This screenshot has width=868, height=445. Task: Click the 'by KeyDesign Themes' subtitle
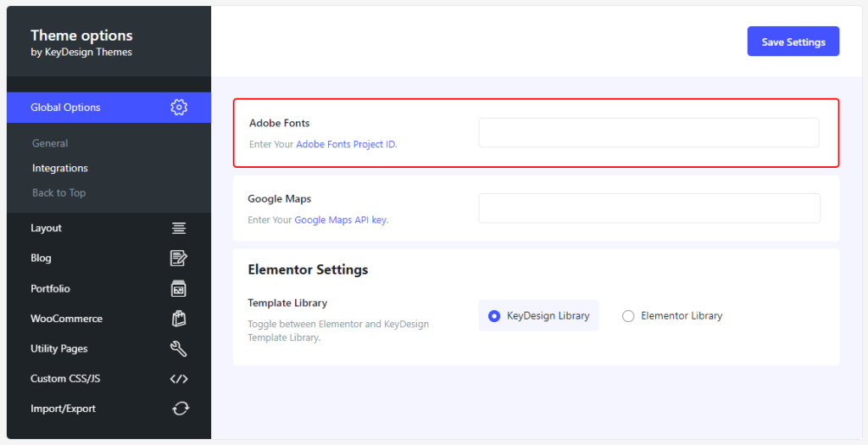click(x=81, y=52)
